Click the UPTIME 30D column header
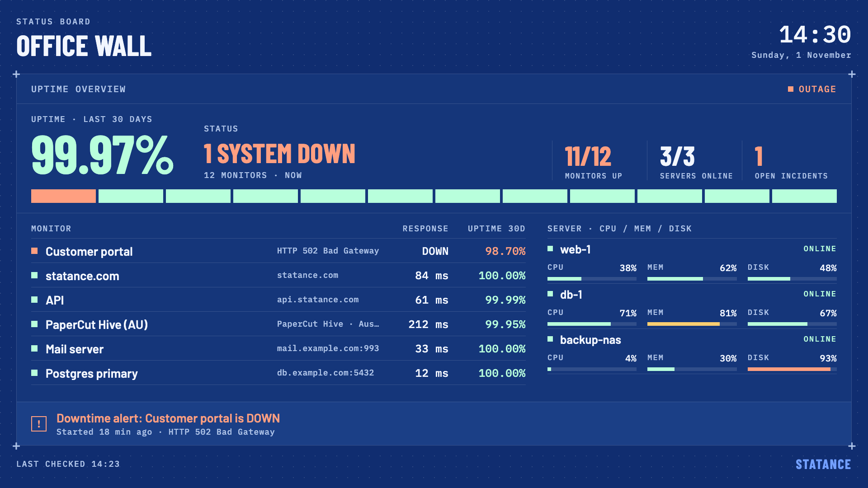Screen dimensions: 868x488 (496, 229)
